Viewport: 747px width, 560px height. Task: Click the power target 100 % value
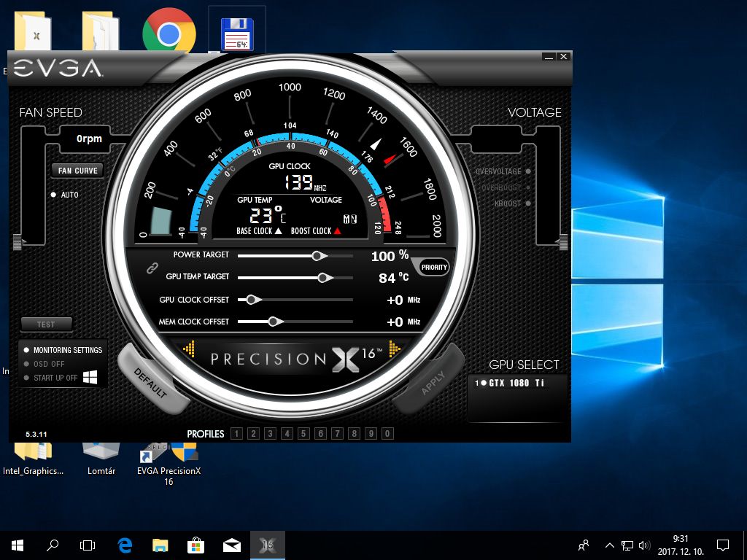390,256
